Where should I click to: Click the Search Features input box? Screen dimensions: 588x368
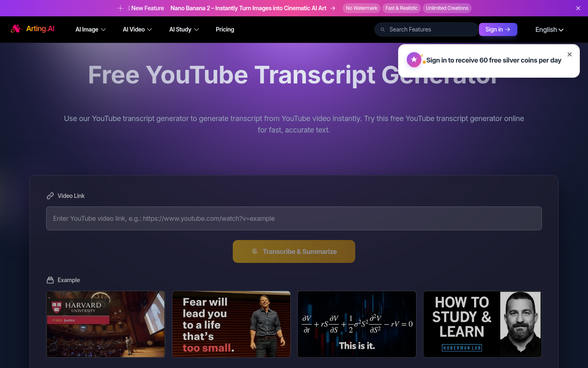pos(431,29)
